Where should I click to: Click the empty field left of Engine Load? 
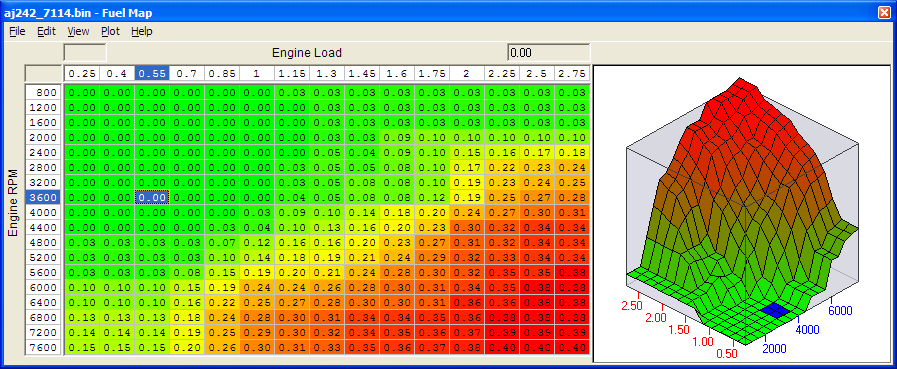85,53
